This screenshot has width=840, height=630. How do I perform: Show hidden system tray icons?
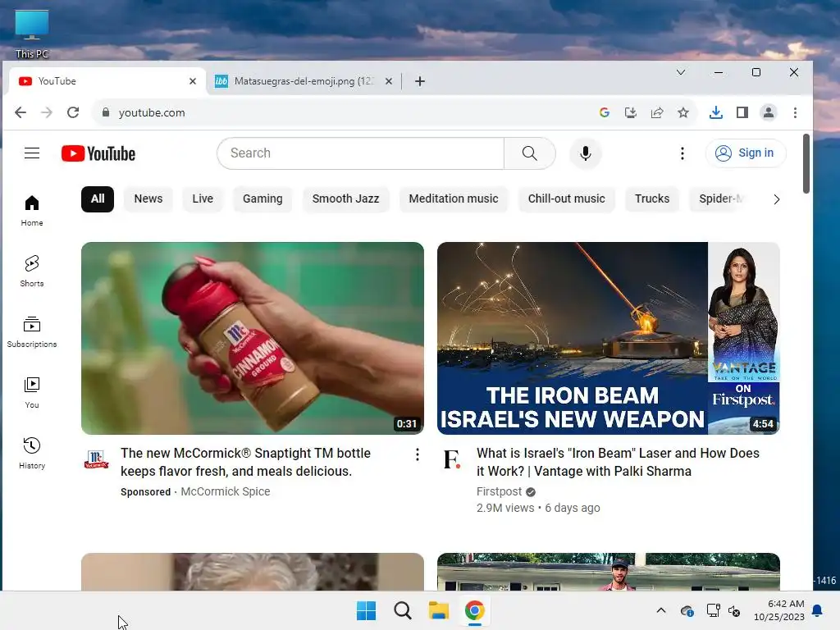(x=661, y=610)
